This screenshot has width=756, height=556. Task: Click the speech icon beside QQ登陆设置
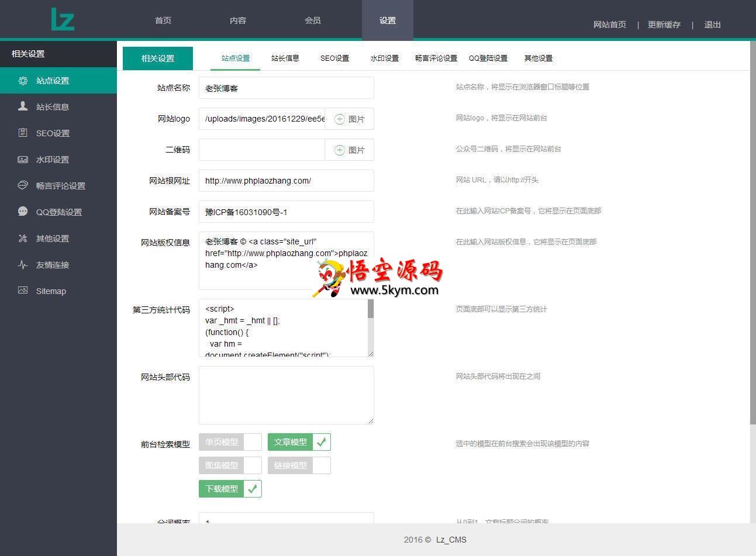pos(23,212)
